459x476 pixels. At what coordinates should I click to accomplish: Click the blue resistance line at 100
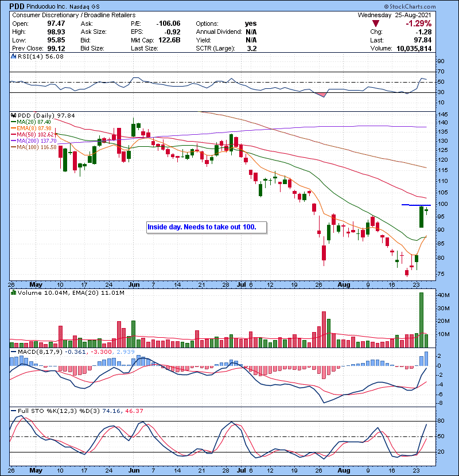pyautogui.click(x=416, y=205)
